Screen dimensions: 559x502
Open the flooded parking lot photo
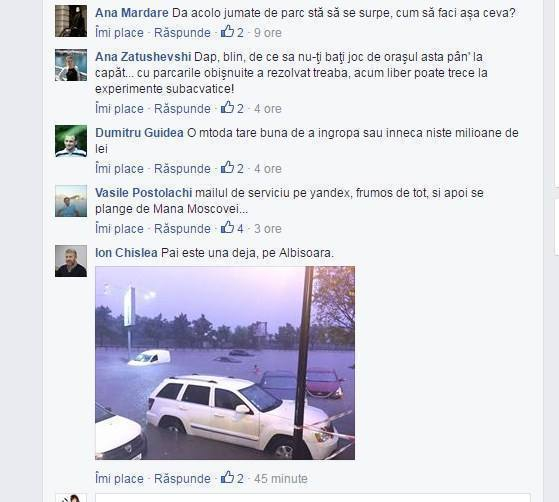point(225,363)
